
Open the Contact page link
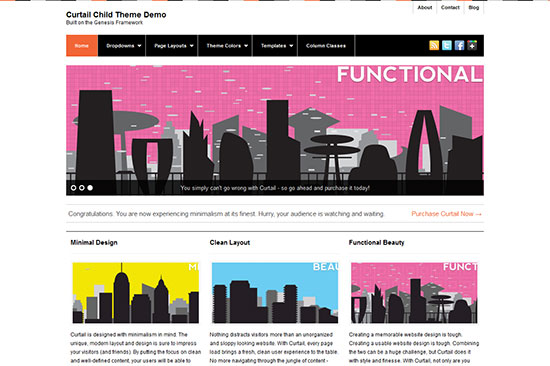point(450,7)
